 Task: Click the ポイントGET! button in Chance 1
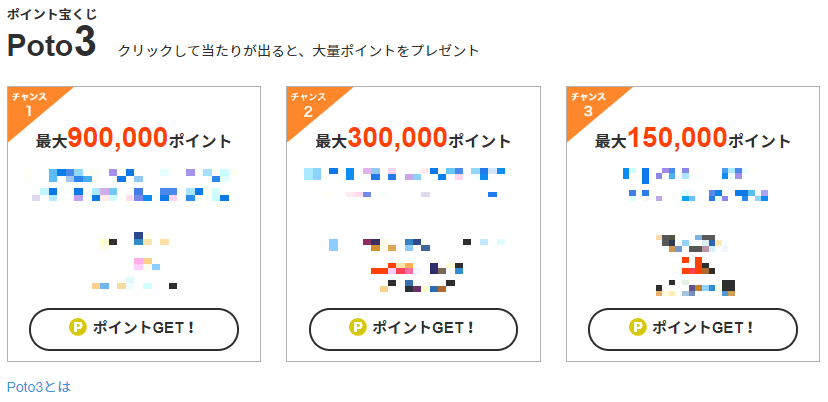(x=134, y=329)
